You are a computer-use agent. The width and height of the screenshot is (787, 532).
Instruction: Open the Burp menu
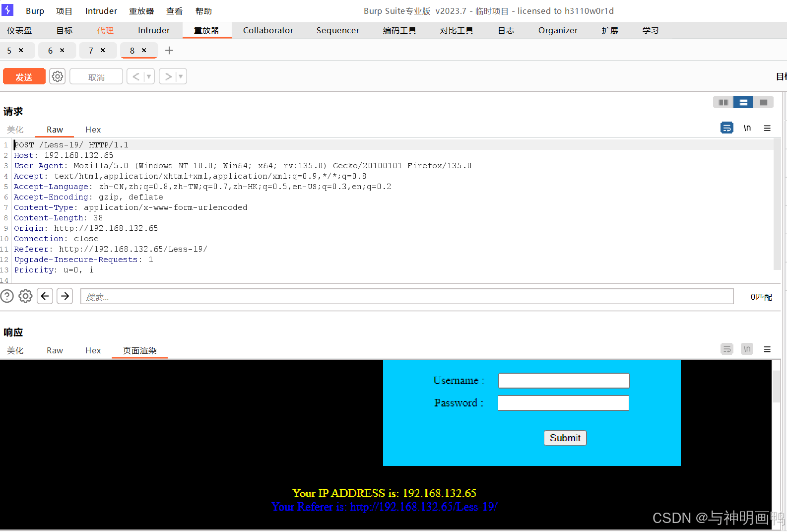[35, 11]
